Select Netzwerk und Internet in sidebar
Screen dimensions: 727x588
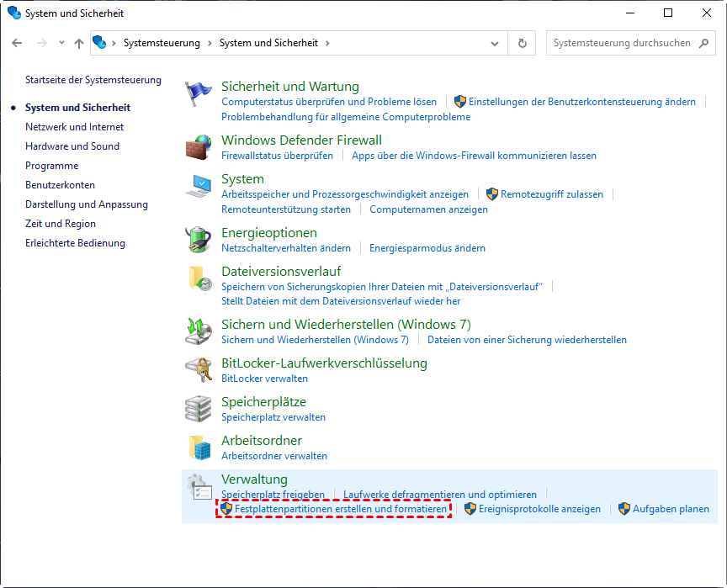74,127
